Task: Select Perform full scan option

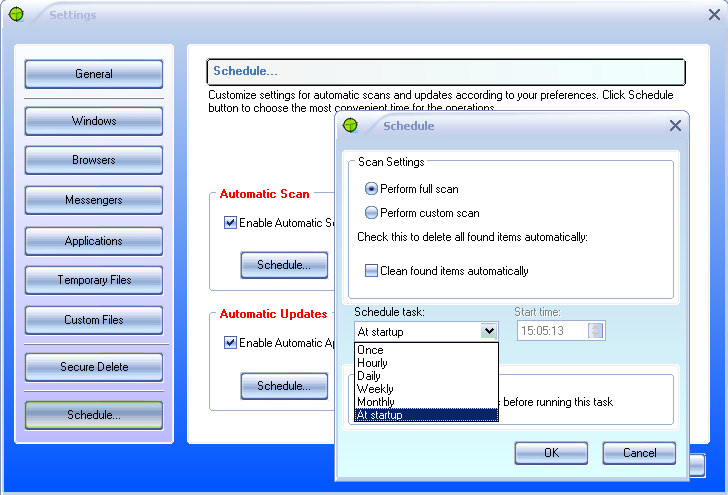Action: click(x=372, y=189)
